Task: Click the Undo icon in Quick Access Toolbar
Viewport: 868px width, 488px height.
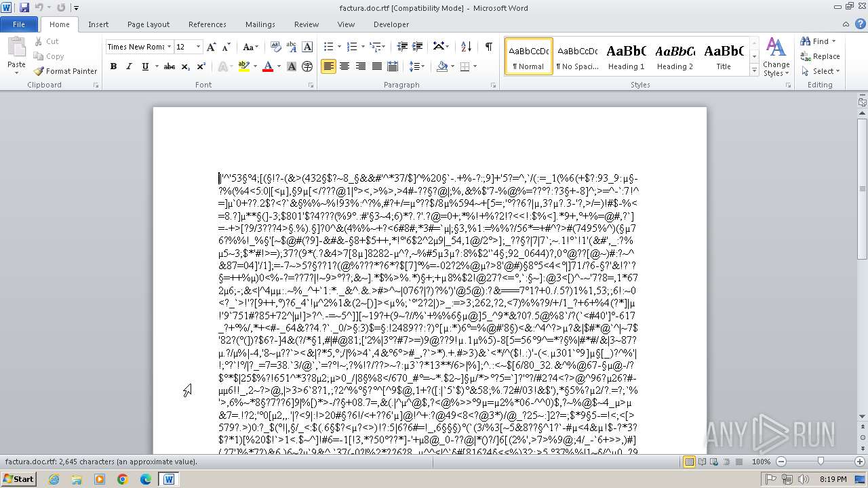Action: click(x=39, y=7)
